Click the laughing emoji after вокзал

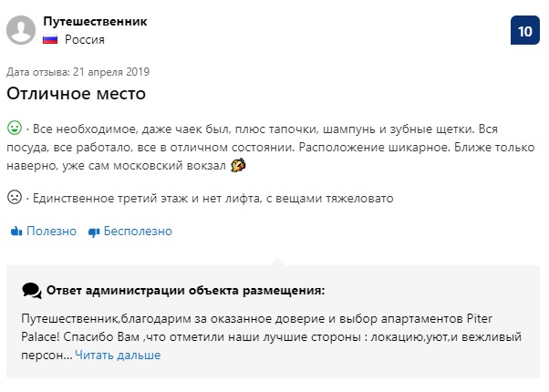coord(238,165)
